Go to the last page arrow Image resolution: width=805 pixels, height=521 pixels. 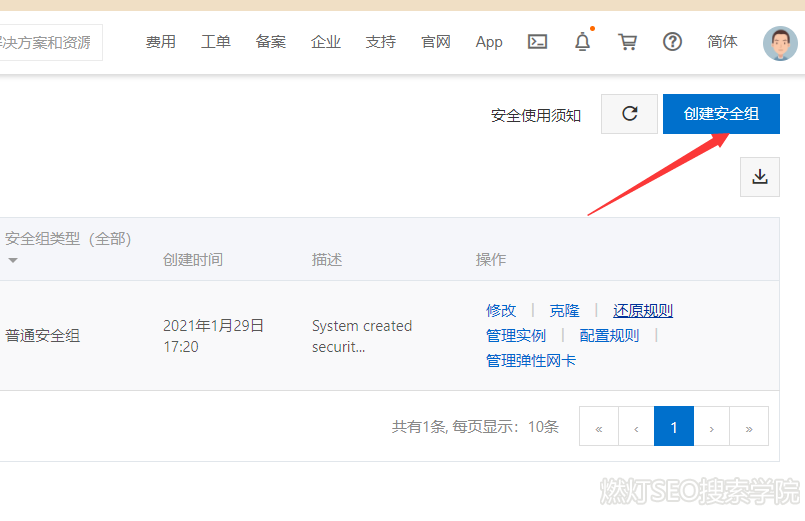point(749,427)
